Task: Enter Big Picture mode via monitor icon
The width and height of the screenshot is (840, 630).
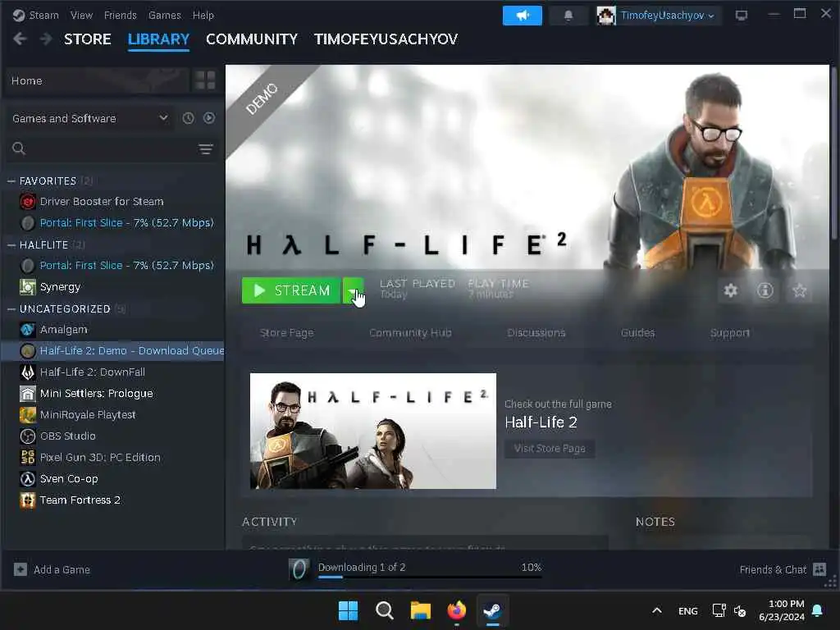Action: (x=742, y=16)
